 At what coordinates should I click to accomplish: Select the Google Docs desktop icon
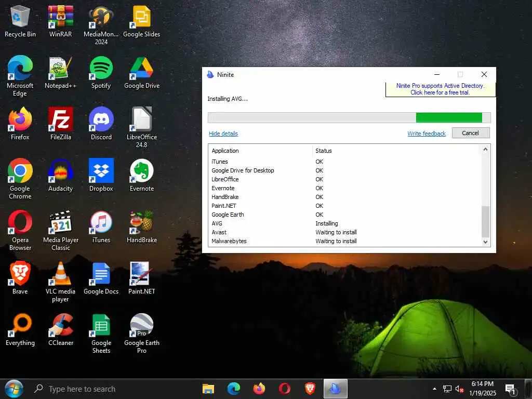click(x=101, y=278)
